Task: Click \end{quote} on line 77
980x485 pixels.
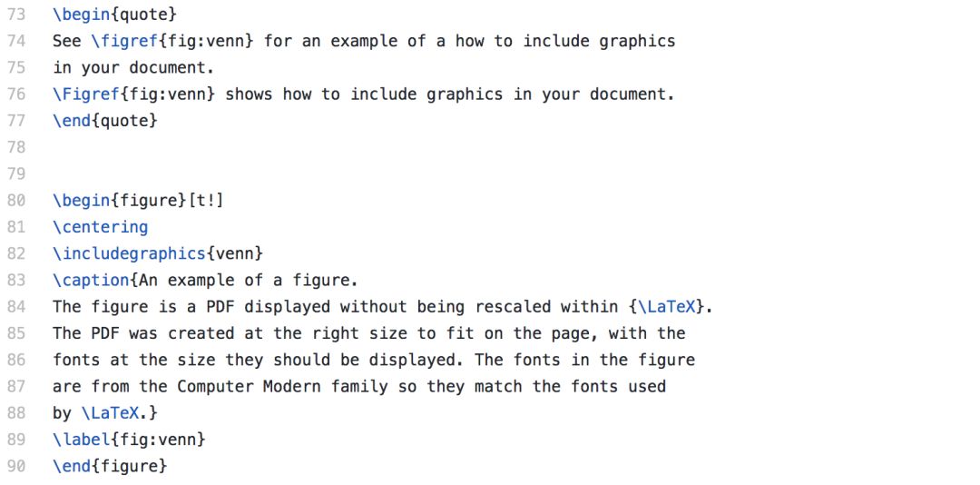Action: 105,121
